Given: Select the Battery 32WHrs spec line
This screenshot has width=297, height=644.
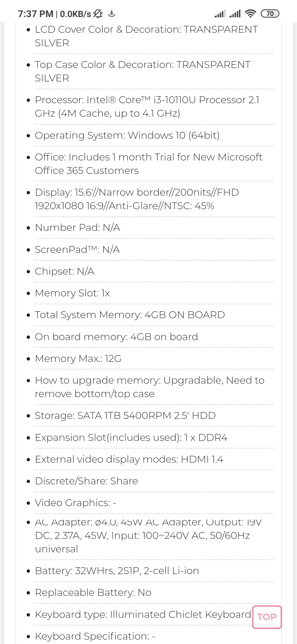Looking at the screenshot, I should click(x=117, y=571).
